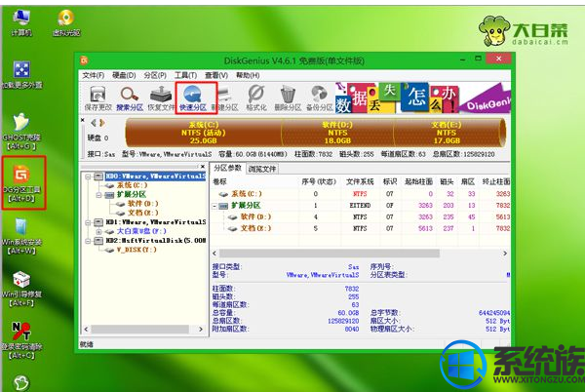Image resolution: width=585 pixels, height=392 pixels.
Task: Click the Delete Partition trash icon
Action: (288, 98)
